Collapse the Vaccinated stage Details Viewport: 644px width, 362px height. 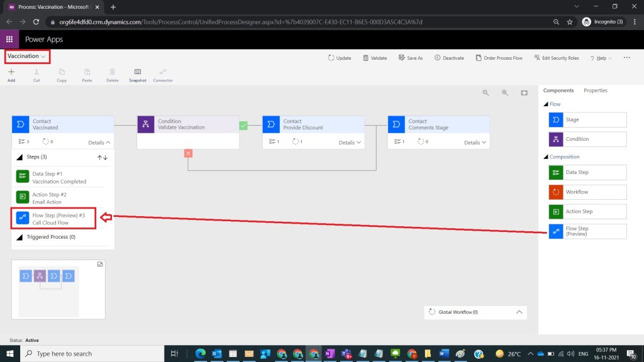pyautogui.click(x=99, y=142)
